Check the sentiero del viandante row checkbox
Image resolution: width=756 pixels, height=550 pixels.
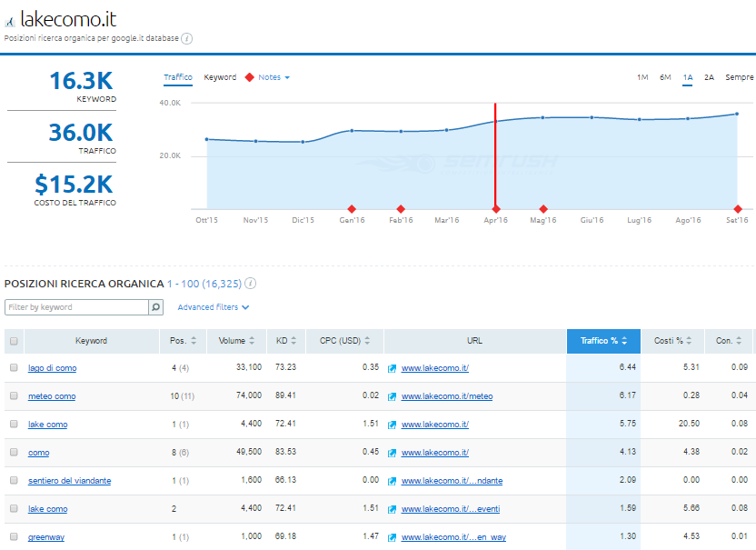pos(14,481)
